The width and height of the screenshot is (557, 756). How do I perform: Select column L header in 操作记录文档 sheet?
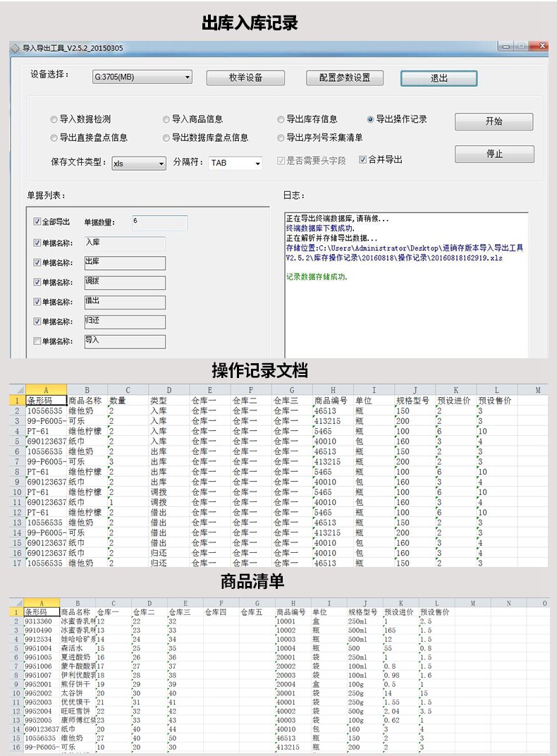coord(497,390)
